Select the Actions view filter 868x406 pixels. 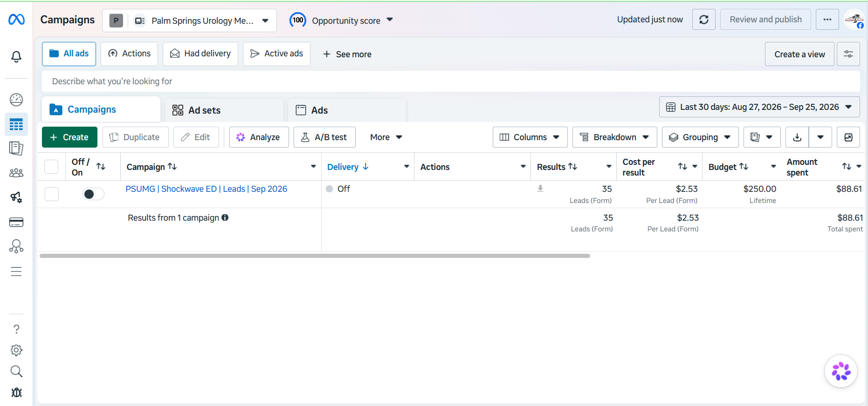click(129, 54)
